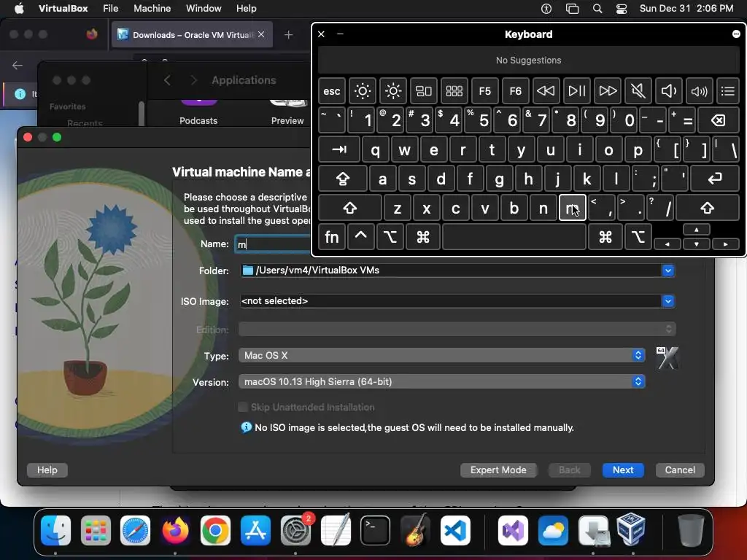The width and height of the screenshot is (747, 560).
Task: Click the esc key on Keyboard viewer
Action: click(332, 91)
